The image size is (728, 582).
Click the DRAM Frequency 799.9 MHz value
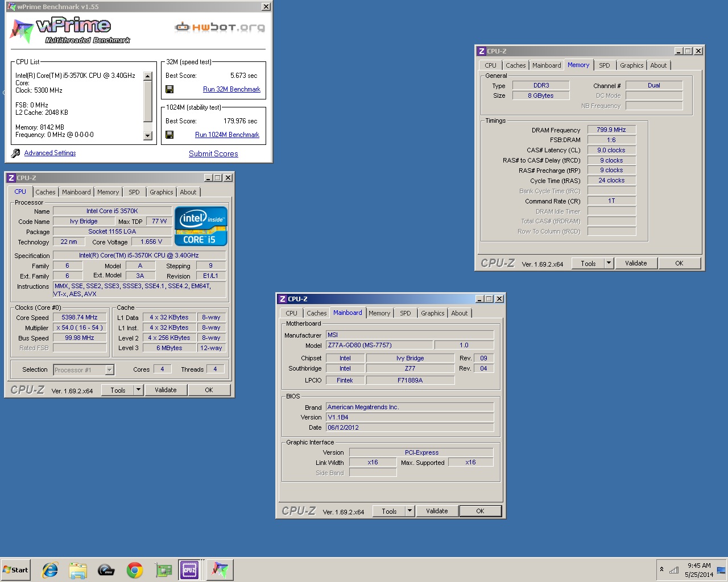coord(611,130)
